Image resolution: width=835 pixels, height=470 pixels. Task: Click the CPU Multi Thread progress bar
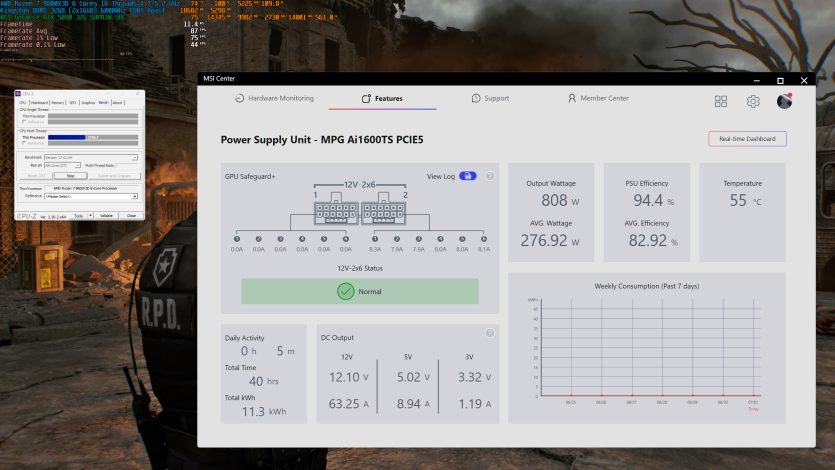(x=93, y=137)
